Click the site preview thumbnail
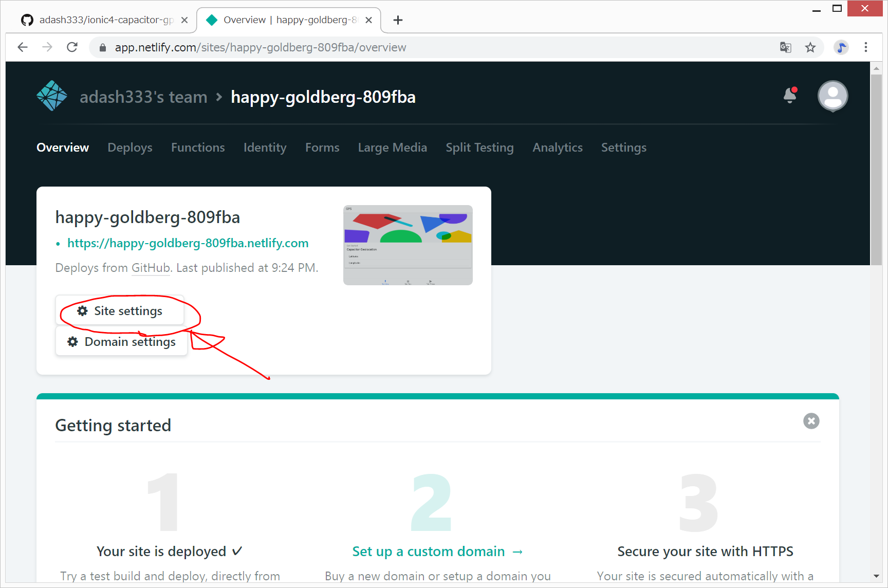This screenshot has height=588, width=888. [408, 245]
